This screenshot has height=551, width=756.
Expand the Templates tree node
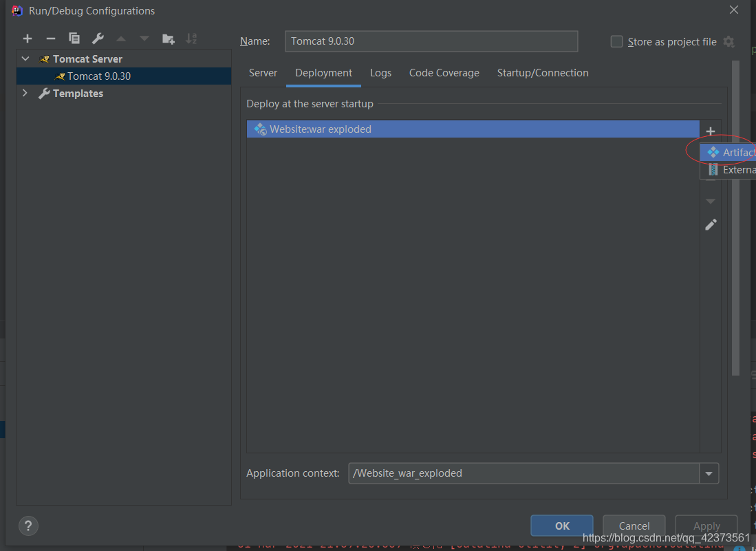click(25, 93)
